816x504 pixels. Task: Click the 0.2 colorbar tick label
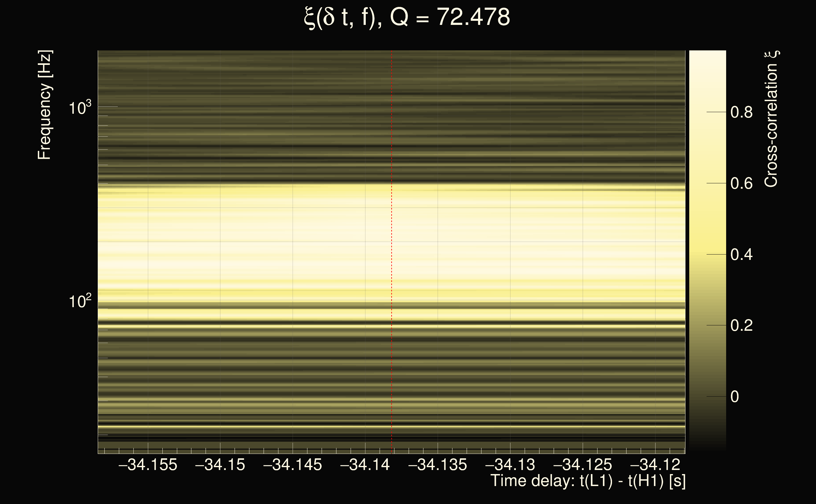click(x=741, y=326)
